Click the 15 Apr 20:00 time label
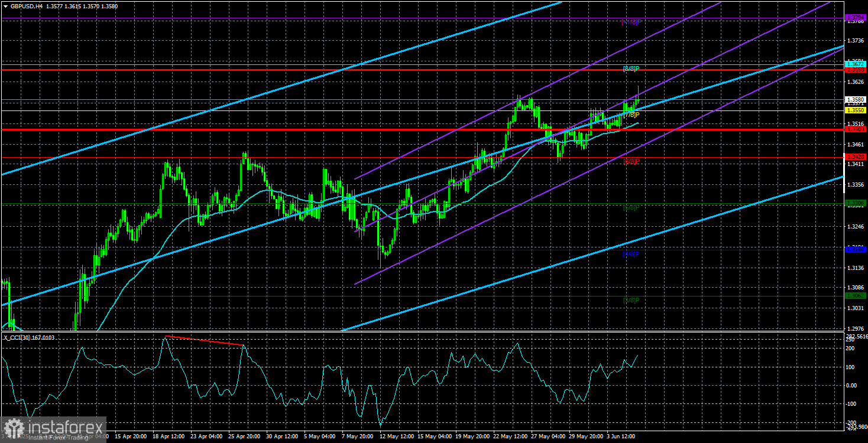The image size is (868, 443). tap(131, 437)
